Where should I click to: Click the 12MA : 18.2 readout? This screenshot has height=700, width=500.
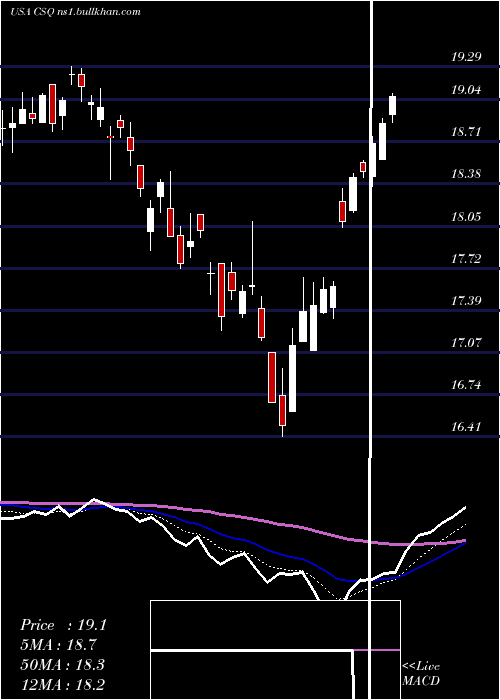pos(62,684)
